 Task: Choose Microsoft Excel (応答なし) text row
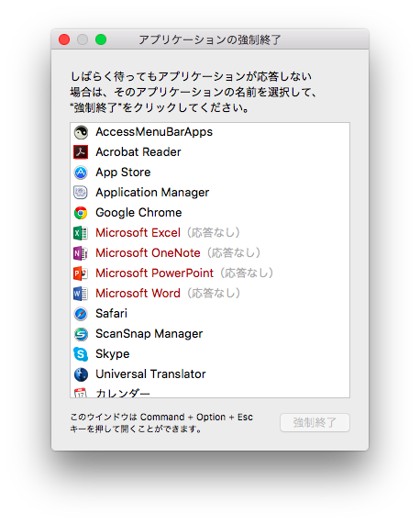[x=210, y=233]
